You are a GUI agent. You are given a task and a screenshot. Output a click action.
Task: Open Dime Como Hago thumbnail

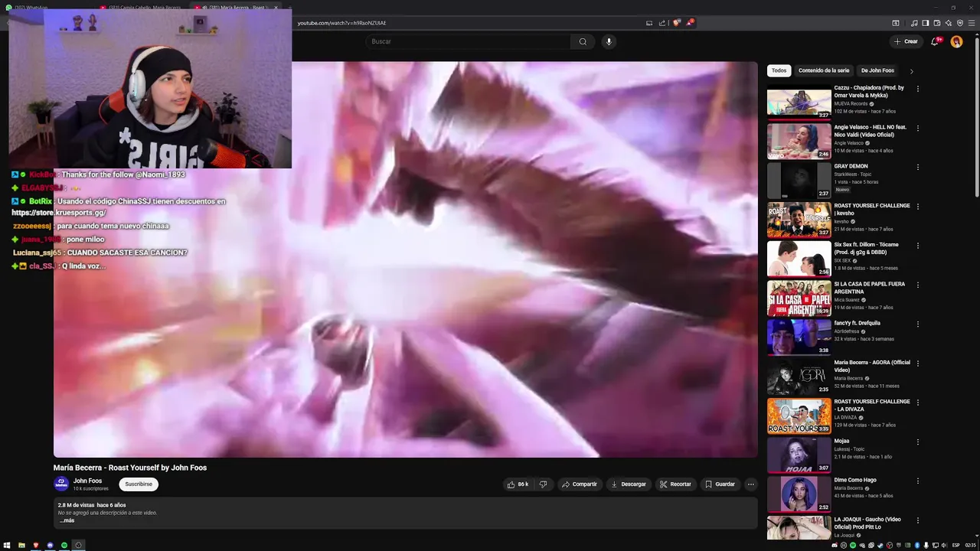point(799,495)
